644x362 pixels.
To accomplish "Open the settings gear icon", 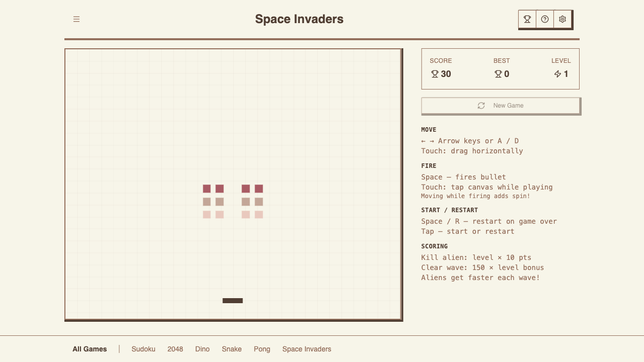I will tap(562, 19).
